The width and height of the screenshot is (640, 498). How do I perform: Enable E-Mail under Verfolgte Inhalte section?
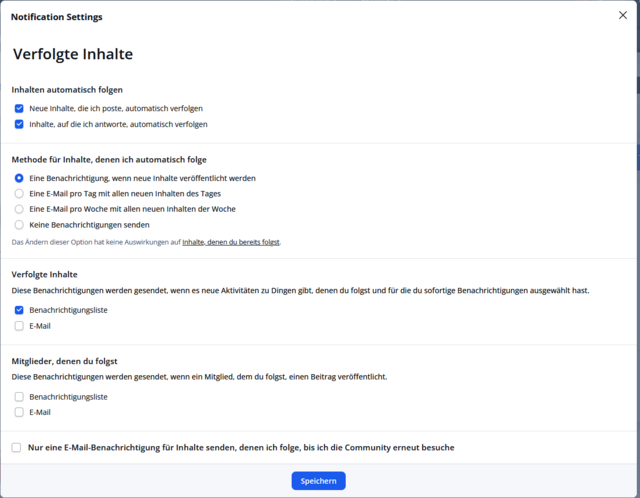tap(19, 326)
